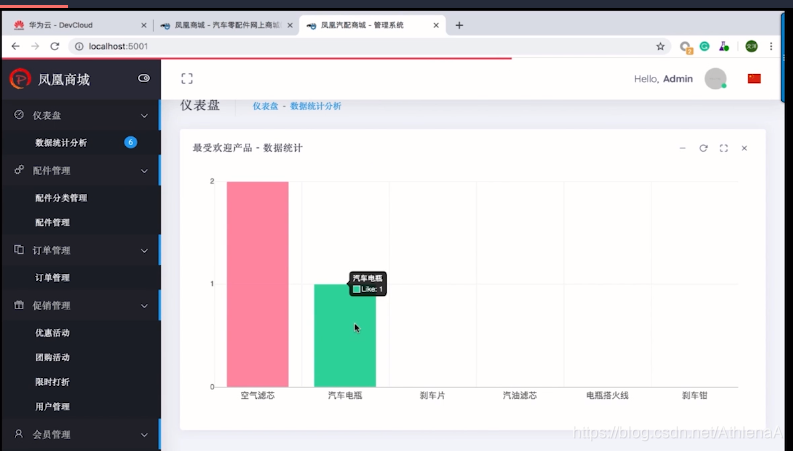Open the Admin user avatar menu
Image resolution: width=793 pixels, height=451 pixels.
tap(716, 79)
